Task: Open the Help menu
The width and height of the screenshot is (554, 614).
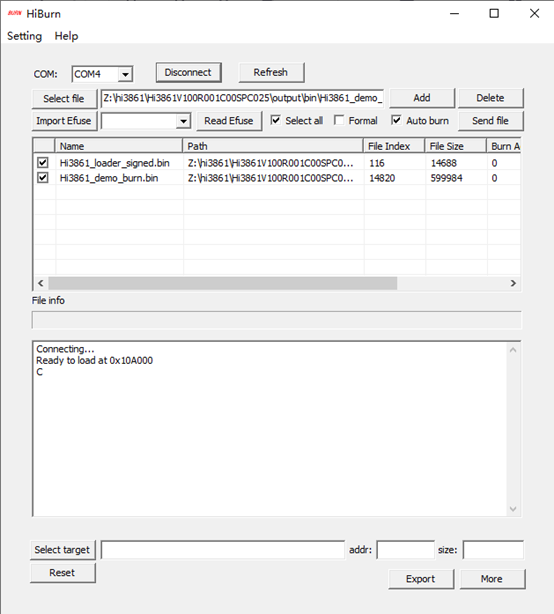Action: click(66, 36)
